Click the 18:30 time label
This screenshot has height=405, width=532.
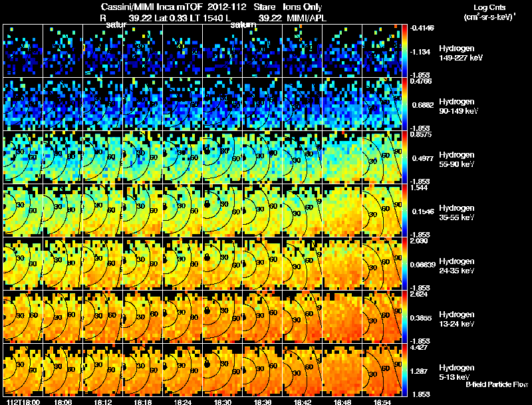pos(222,402)
